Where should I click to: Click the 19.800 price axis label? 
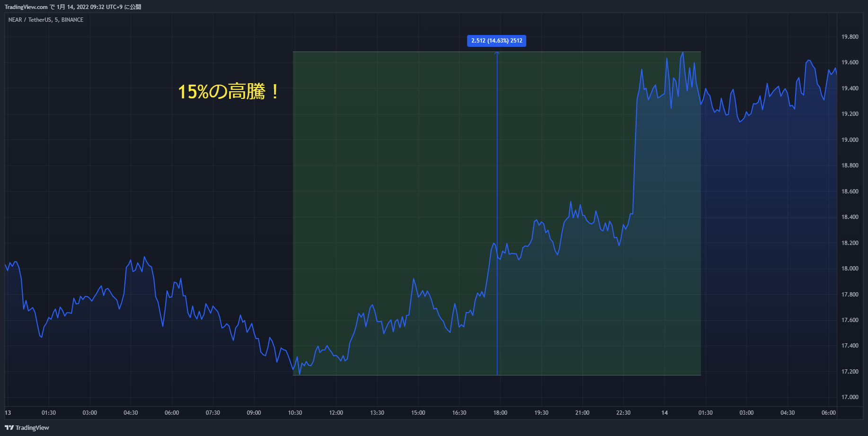pos(850,37)
